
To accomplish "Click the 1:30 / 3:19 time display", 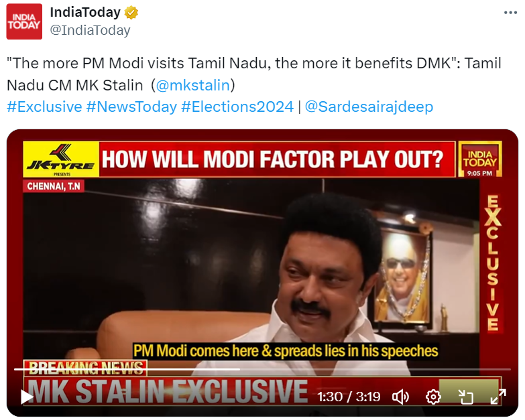I will tap(349, 397).
